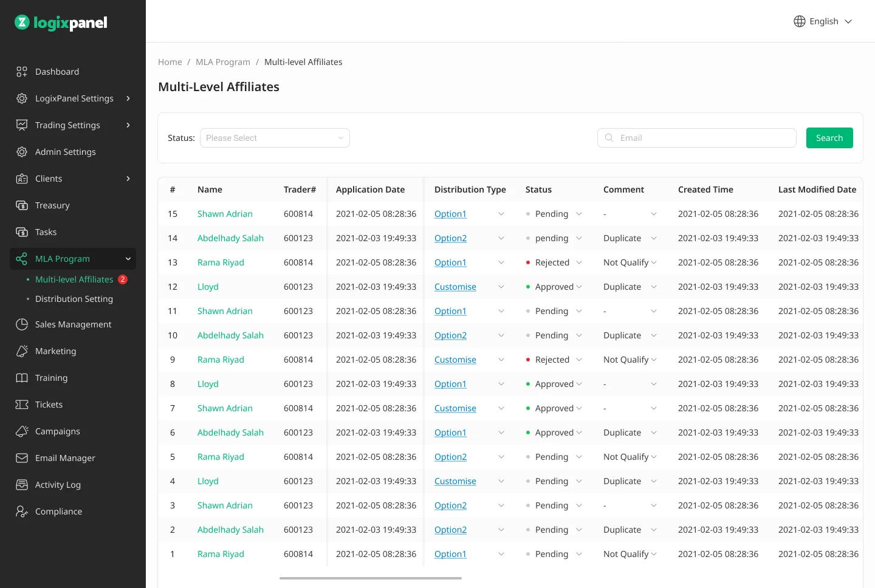Open Rama Riyad's name link in row 13
875x588 pixels.
tap(221, 262)
